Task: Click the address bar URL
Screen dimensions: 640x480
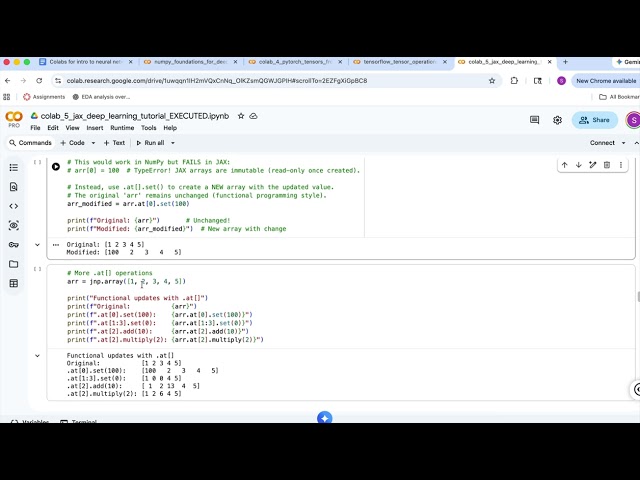Action: (217, 81)
